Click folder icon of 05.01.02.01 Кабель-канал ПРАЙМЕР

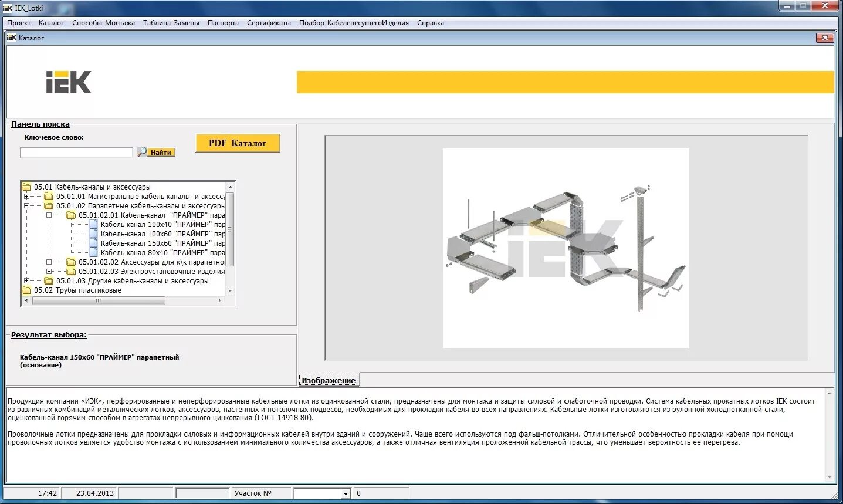click(71, 215)
